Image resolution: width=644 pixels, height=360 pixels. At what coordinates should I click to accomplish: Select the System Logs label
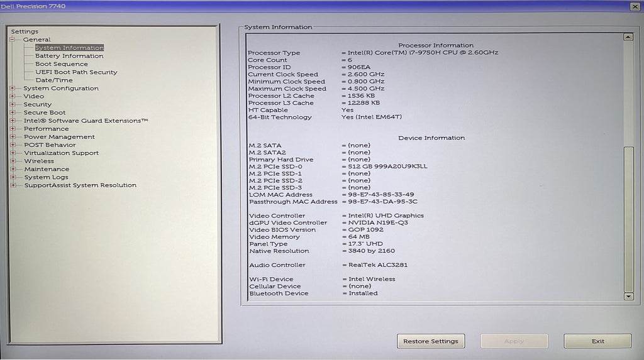point(46,177)
